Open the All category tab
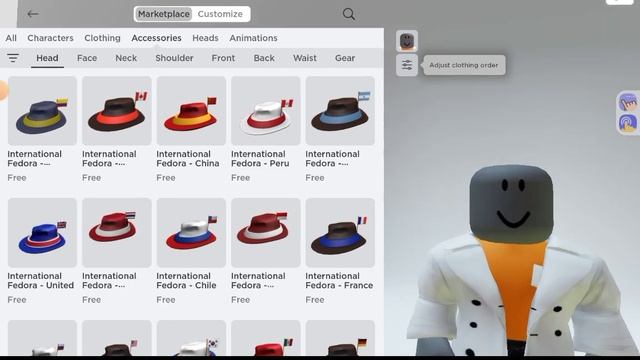Screen dimensions: 640x360 click(x=11, y=38)
